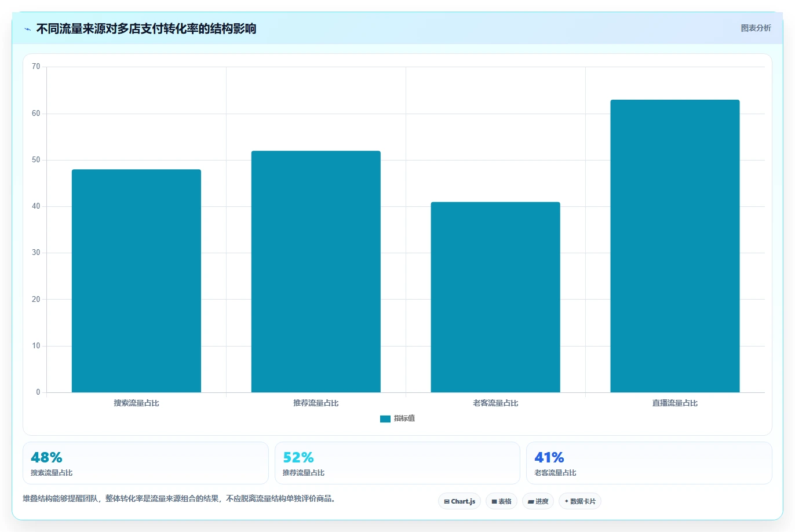Click the footnote starting with 堆叠结构能够提醒团队
The image size is (795, 532).
coord(179,499)
